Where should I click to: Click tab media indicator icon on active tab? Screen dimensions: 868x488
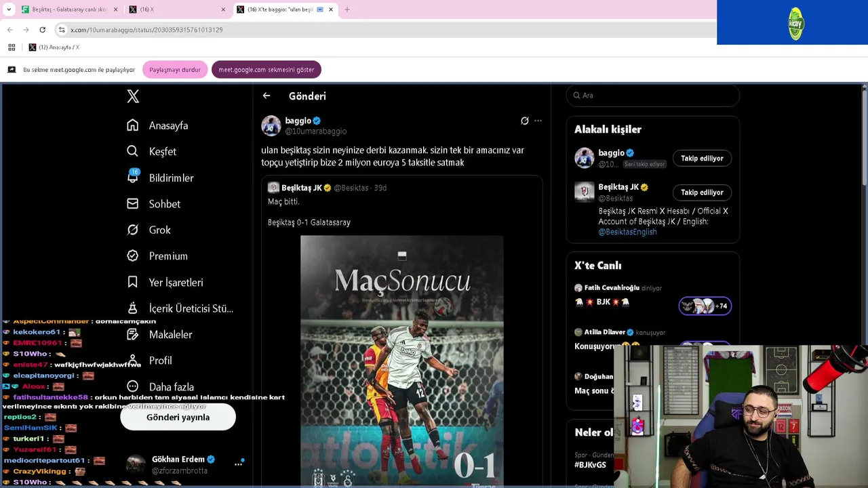(320, 9)
